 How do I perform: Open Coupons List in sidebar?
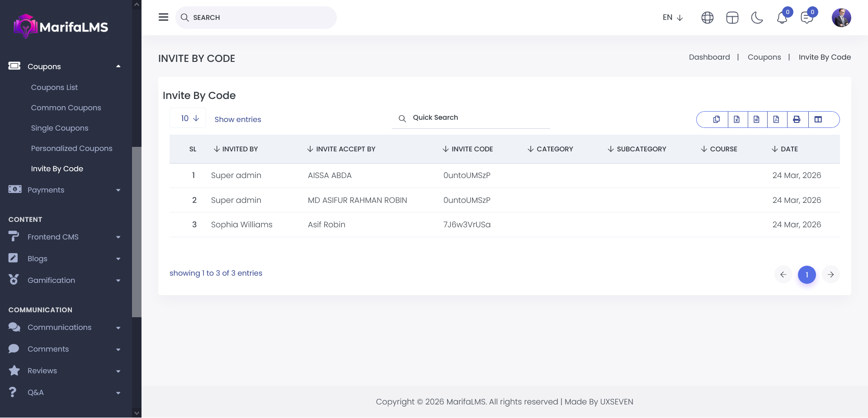[x=54, y=87]
